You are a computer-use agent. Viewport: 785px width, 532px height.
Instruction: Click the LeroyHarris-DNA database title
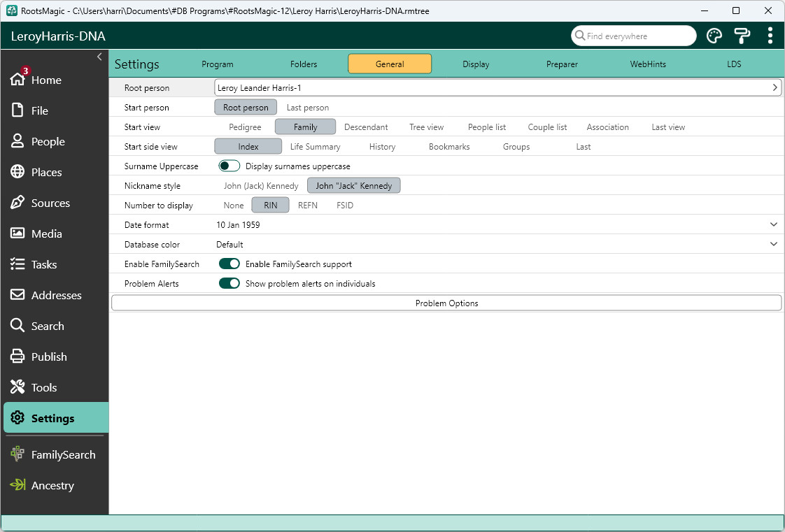(x=58, y=36)
